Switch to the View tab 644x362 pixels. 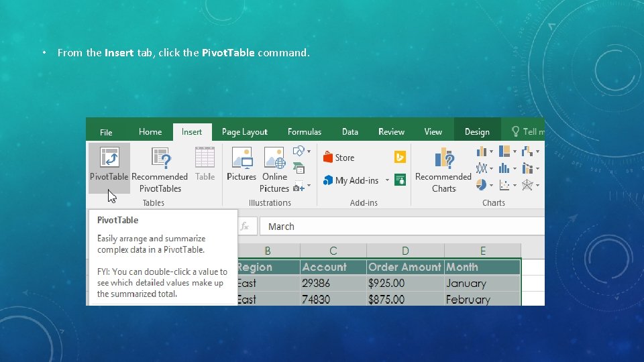click(433, 132)
